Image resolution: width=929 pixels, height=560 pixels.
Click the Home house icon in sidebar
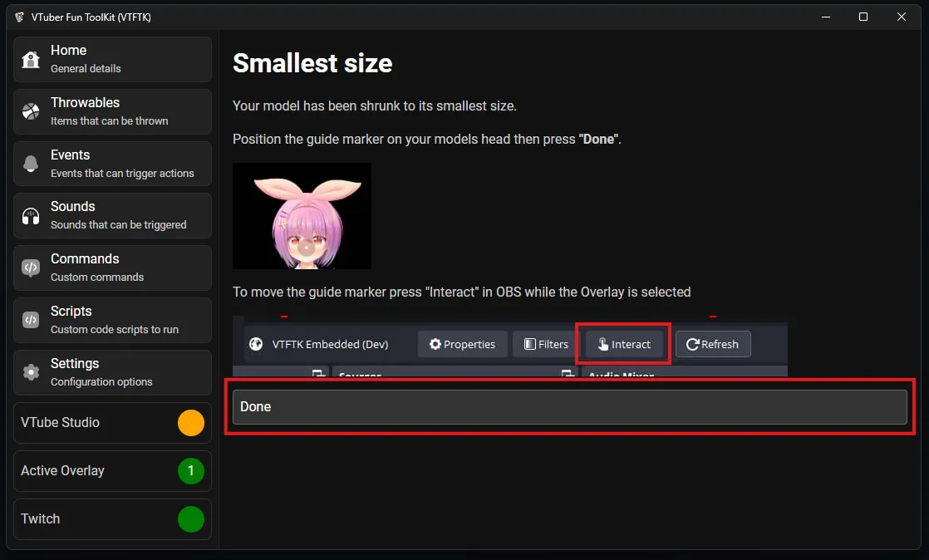click(x=31, y=59)
